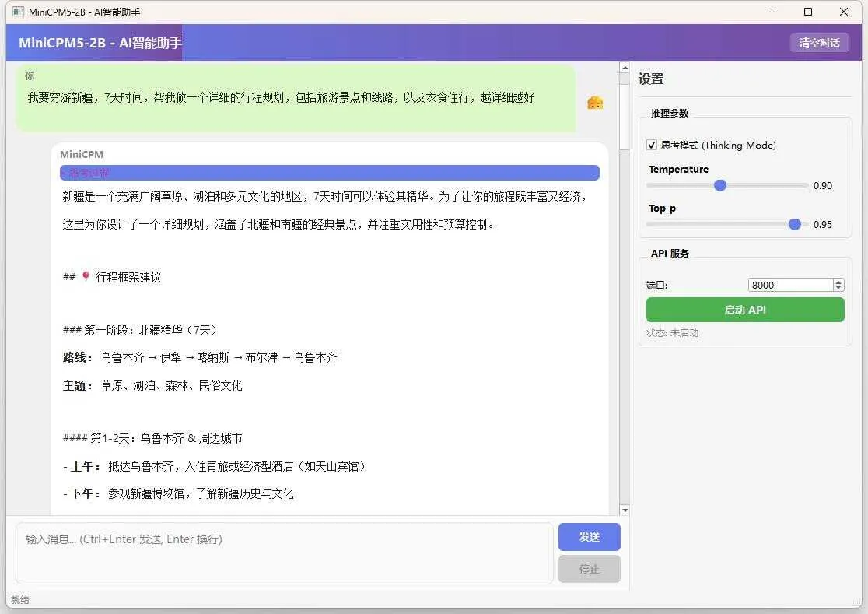Increase the port with the up arrow
The height and width of the screenshot is (614, 868).
pyautogui.click(x=838, y=282)
